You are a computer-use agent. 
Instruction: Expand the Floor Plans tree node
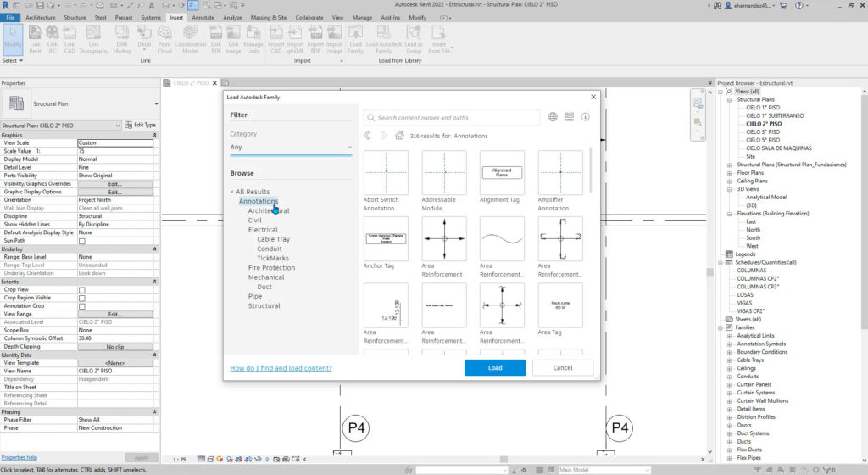pos(729,173)
